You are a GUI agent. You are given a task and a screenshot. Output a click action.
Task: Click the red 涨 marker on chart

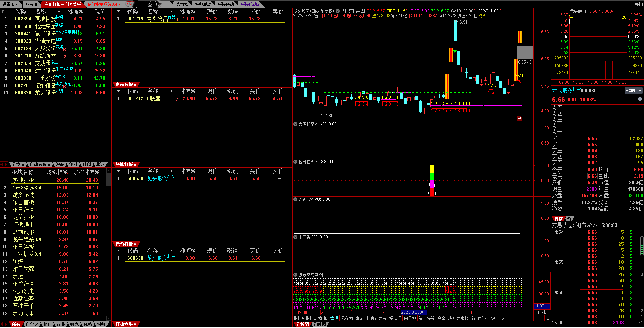(519, 119)
